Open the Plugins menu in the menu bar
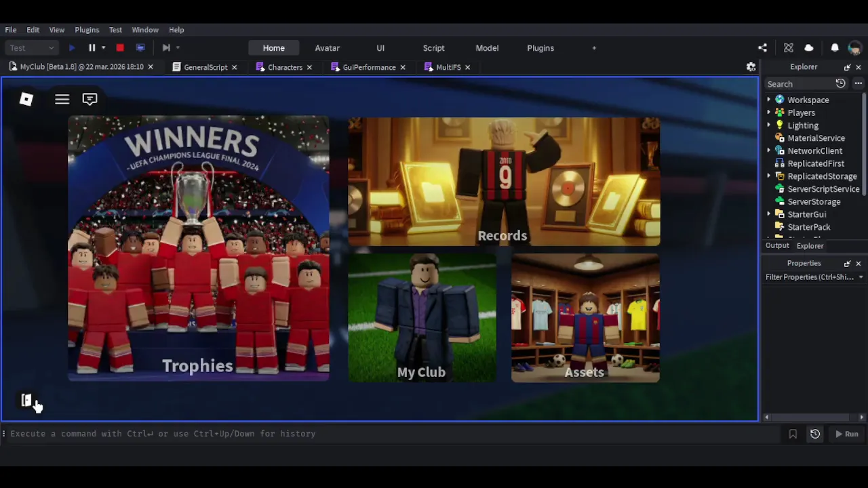The width and height of the screenshot is (868, 488). click(x=87, y=30)
